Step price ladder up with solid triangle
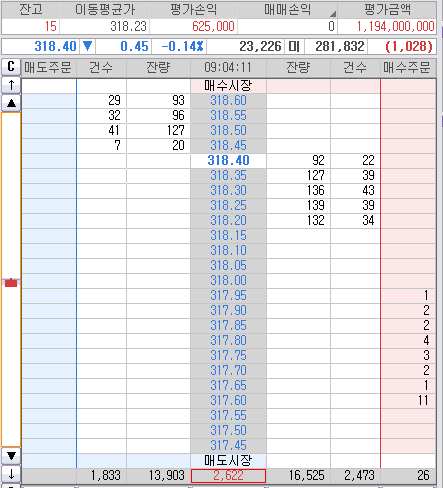The image size is (443, 488). tap(11, 103)
